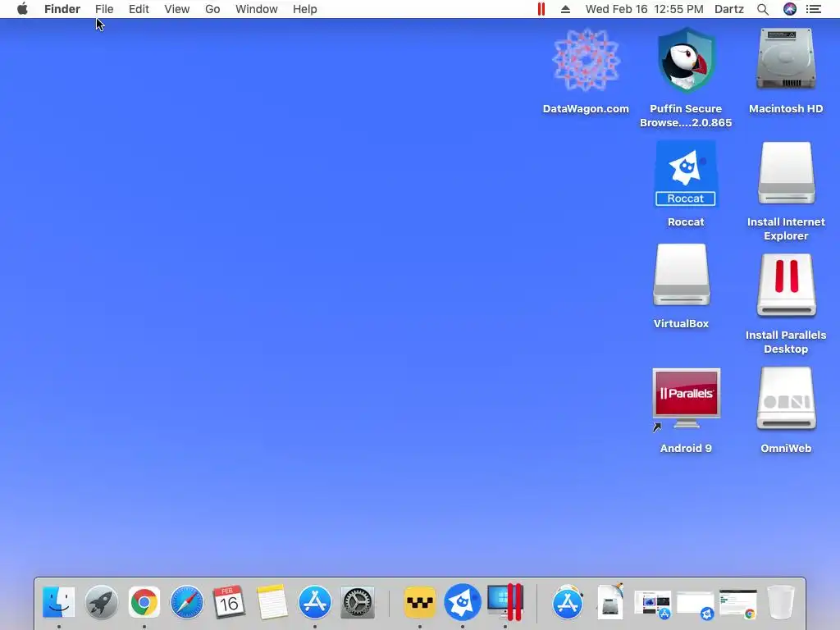Open the App Store beside Notes

pos(314,602)
